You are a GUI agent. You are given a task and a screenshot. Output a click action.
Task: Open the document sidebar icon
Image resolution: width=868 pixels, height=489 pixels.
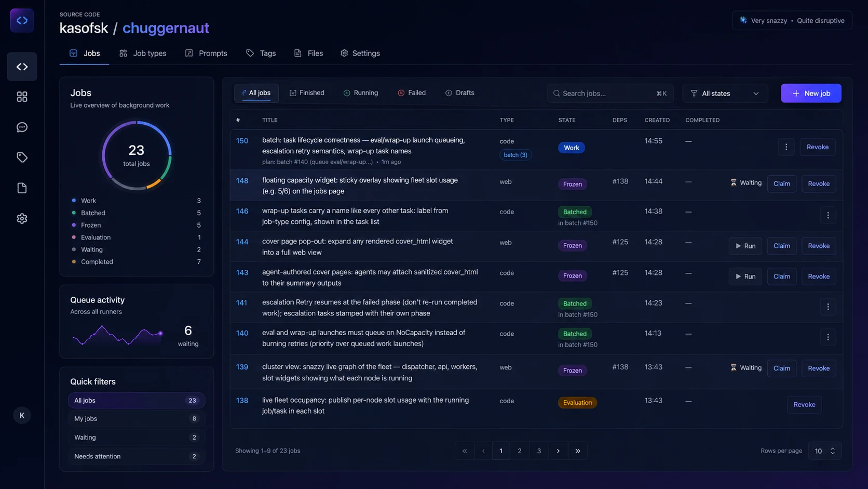pyautogui.click(x=22, y=188)
